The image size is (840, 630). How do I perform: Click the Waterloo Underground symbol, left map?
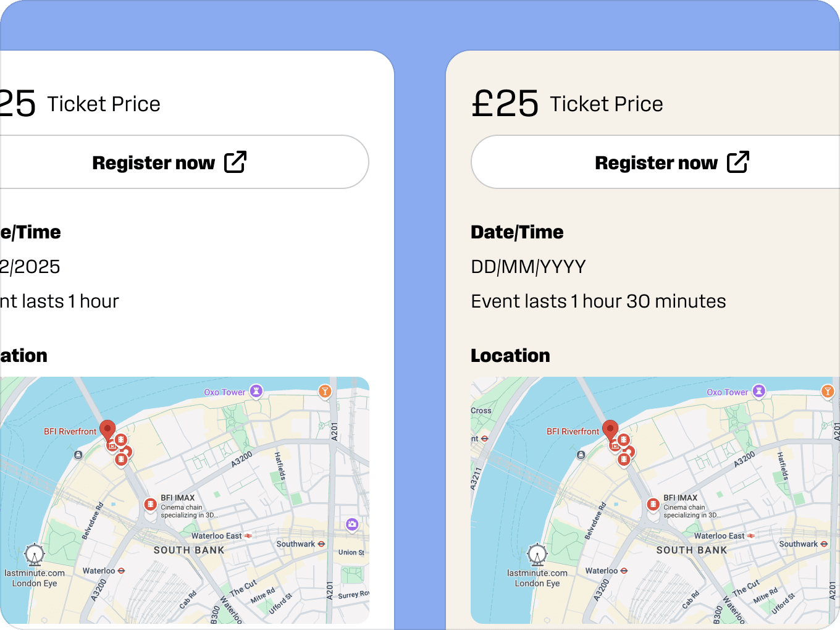pos(121,571)
